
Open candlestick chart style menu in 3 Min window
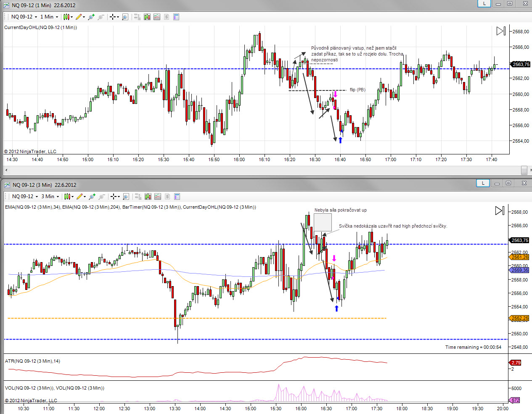point(69,196)
